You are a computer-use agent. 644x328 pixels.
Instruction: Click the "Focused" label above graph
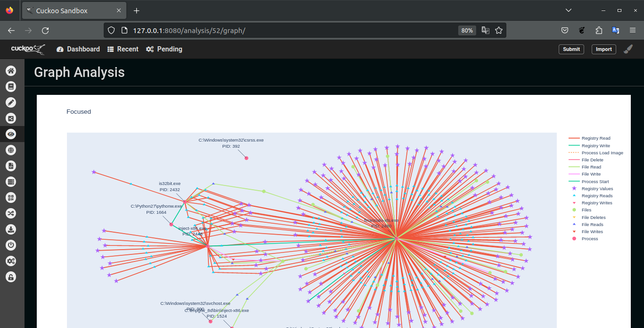point(79,112)
